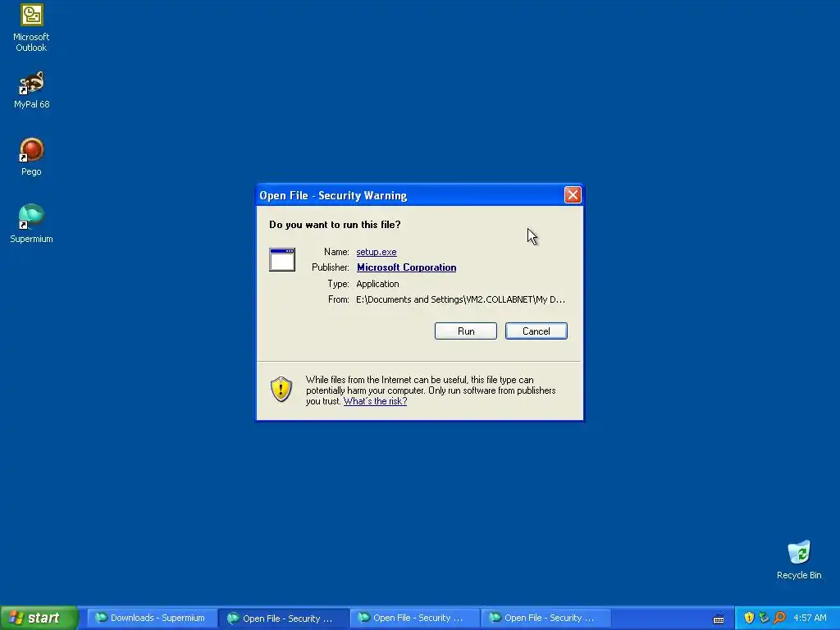The image size is (840, 630).
Task: Click the "Application" type value
Action: click(377, 284)
